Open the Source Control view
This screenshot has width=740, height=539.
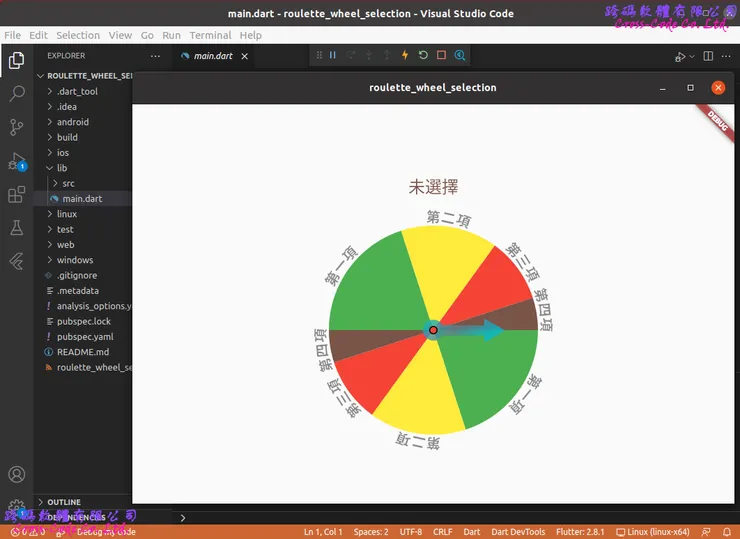pos(17,127)
